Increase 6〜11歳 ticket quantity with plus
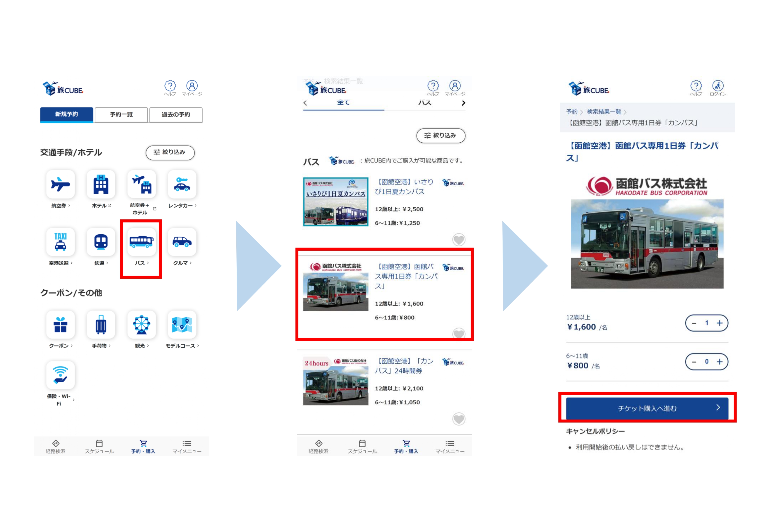This screenshot has width=769, height=532. [x=720, y=362]
